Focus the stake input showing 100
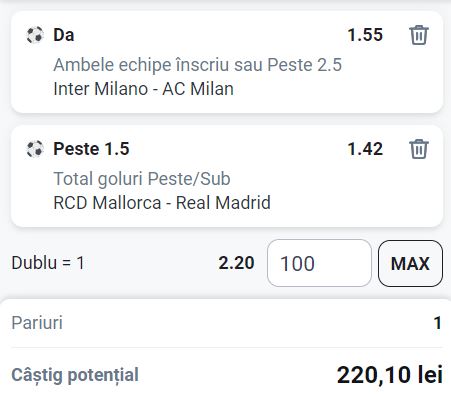 319,263
